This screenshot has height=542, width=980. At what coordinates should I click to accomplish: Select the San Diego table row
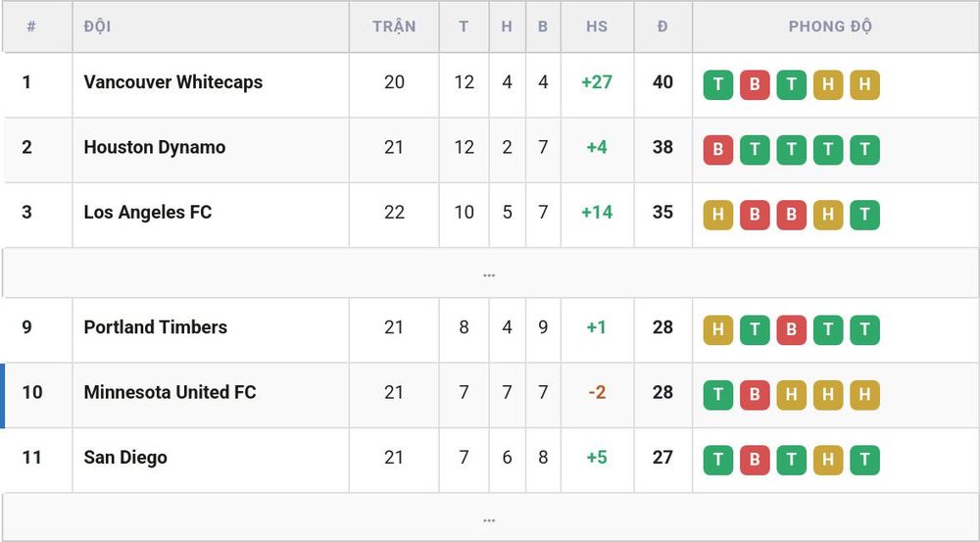pos(489,460)
